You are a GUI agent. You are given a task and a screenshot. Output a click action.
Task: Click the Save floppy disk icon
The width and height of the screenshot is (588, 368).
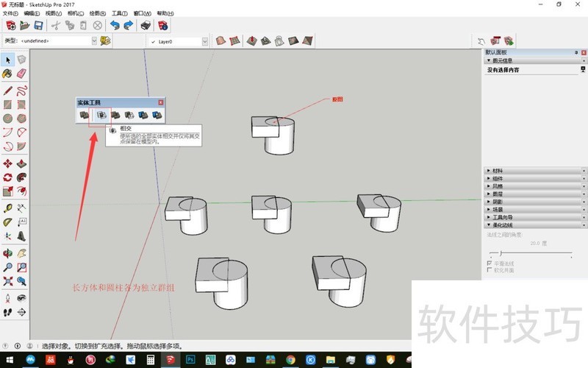(x=38, y=25)
